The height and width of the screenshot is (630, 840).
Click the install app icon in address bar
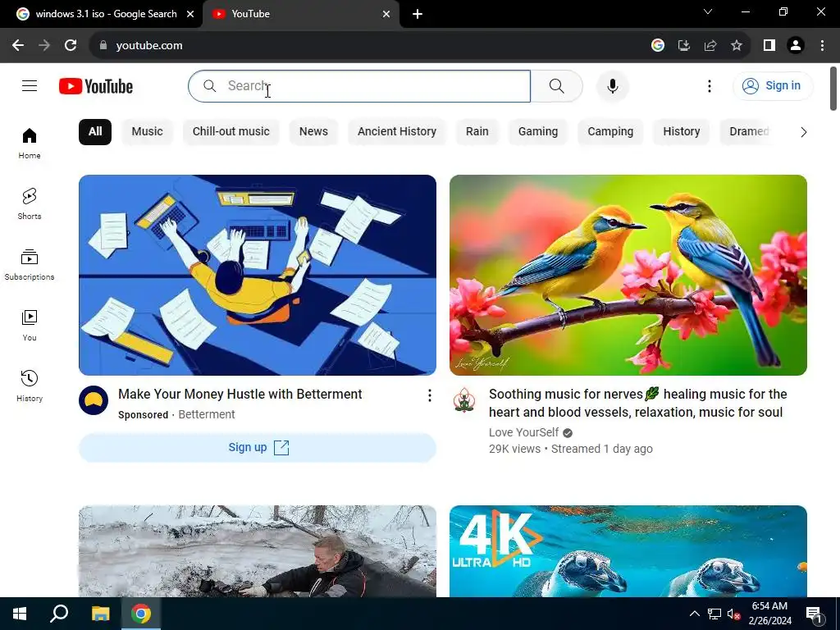[x=683, y=46]
